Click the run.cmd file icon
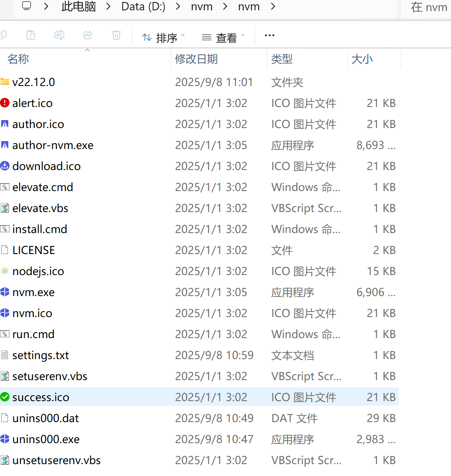The width and height of the screenshot is (451, 476). [5, 334]
